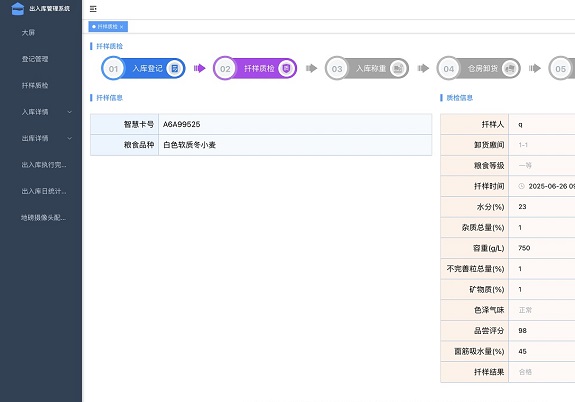Click the gray arrow after step 03
575x402 pixels.
(x=423, y=68)
